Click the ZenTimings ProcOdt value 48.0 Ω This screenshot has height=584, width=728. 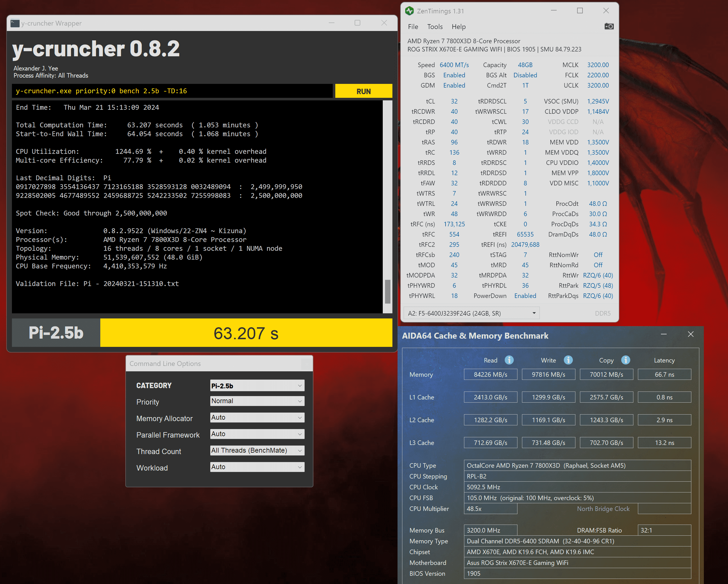pos(598,204)
